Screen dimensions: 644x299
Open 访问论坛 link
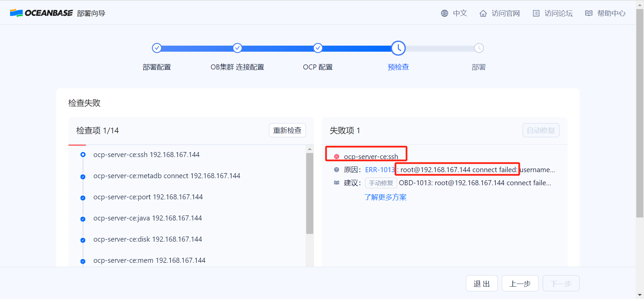coord(559,13)
